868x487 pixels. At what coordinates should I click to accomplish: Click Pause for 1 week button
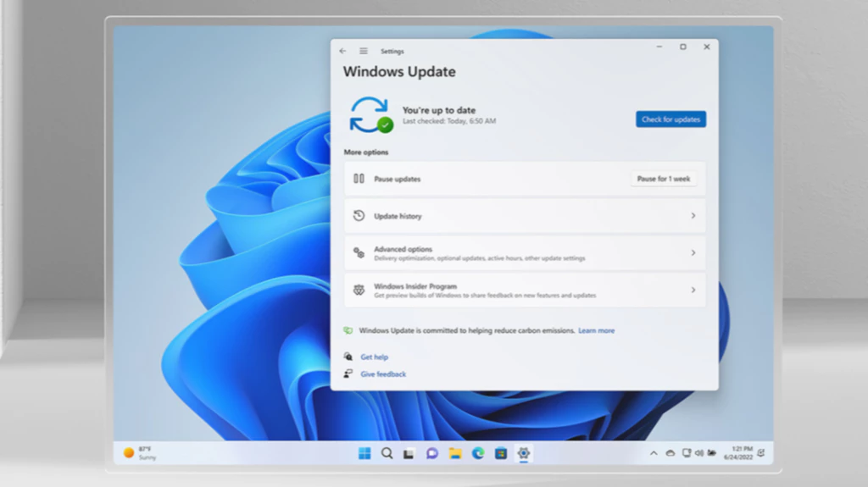pyautogui.click(x=663, y=179)
